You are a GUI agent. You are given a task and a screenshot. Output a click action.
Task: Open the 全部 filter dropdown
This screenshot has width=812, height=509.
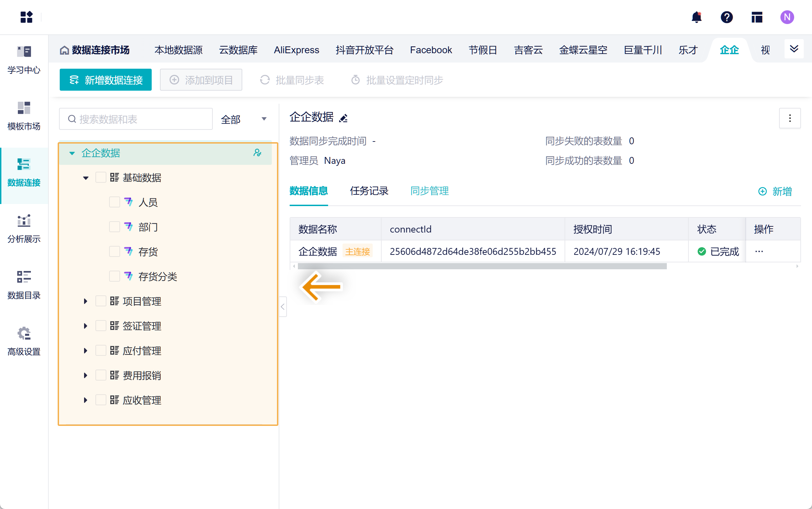(244, 119)
